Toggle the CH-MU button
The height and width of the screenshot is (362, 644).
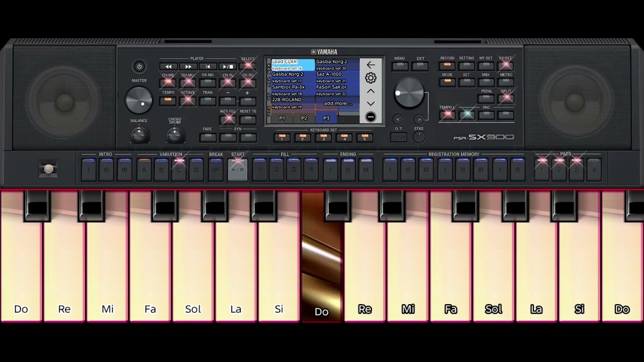coord(188,82)
